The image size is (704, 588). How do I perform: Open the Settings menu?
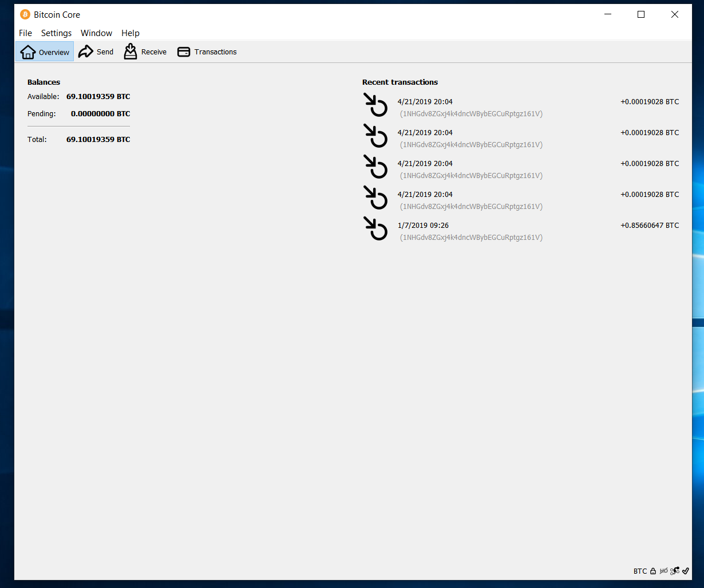click(x=56, y=33)
